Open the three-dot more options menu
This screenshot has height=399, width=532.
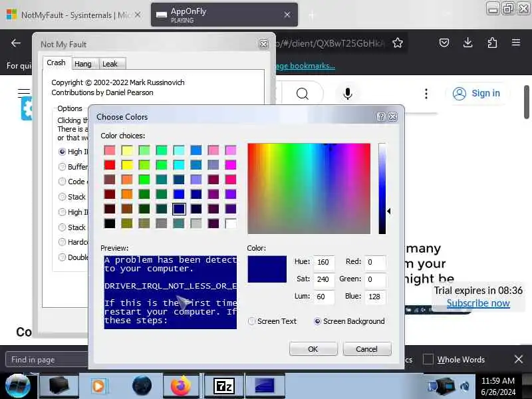click(x=426, y=94)
